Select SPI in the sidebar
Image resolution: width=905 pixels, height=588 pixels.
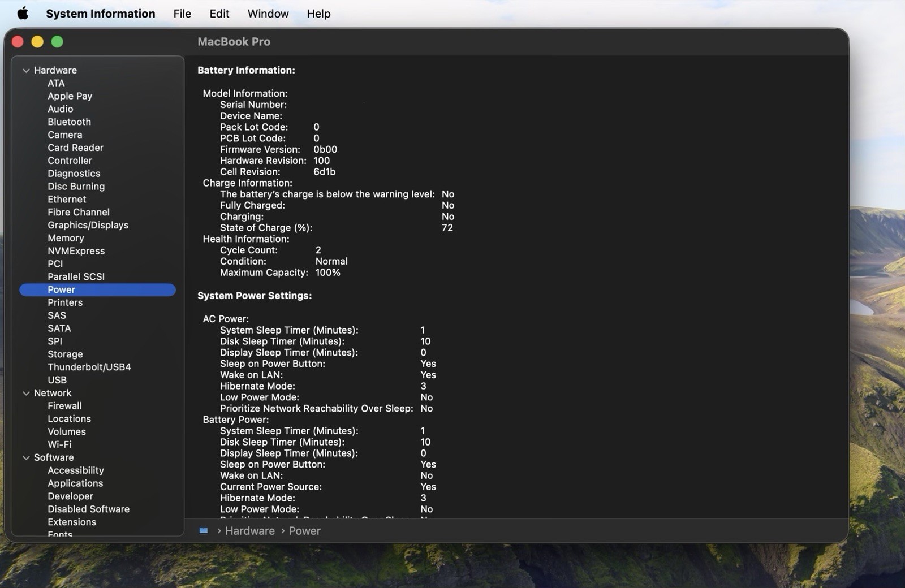point(55,341)
